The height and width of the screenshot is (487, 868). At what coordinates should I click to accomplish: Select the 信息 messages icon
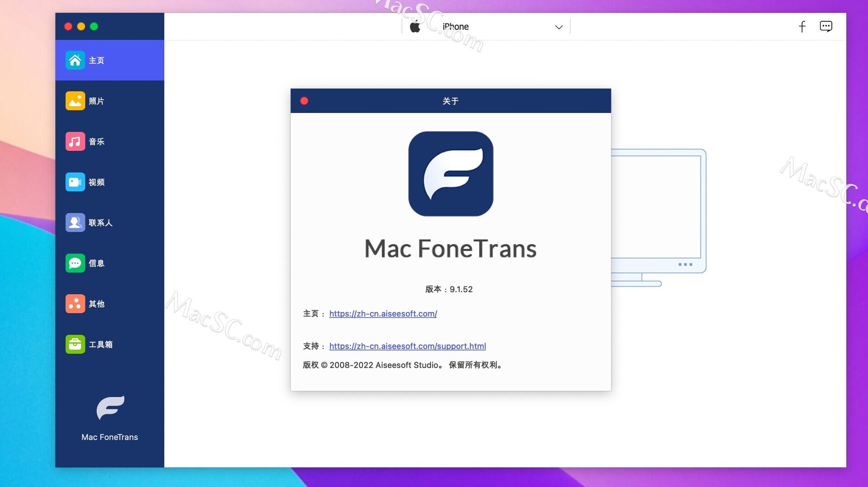coord(75,263)
